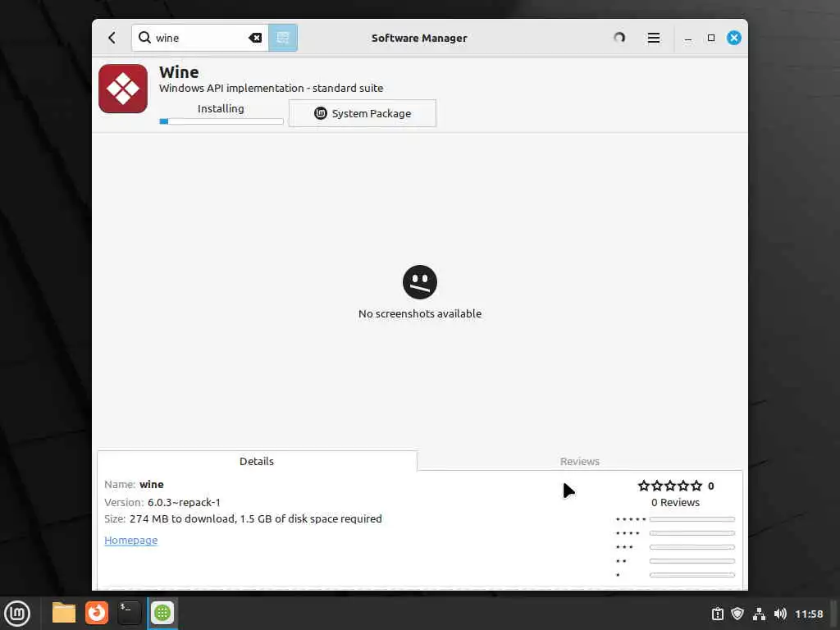Click the five-star rating bar

692,519
